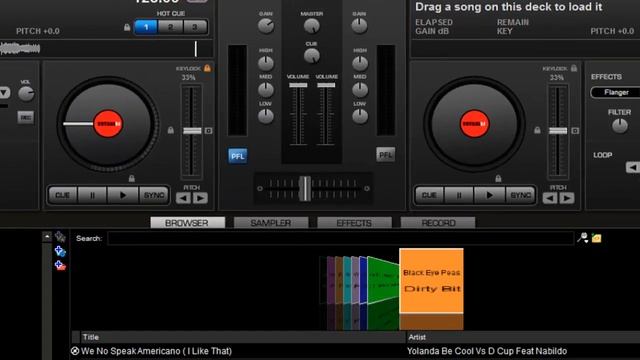Enable left deck PFL headphone button
The width and height of the screenshot is (640, 360).
click(238, 156)
